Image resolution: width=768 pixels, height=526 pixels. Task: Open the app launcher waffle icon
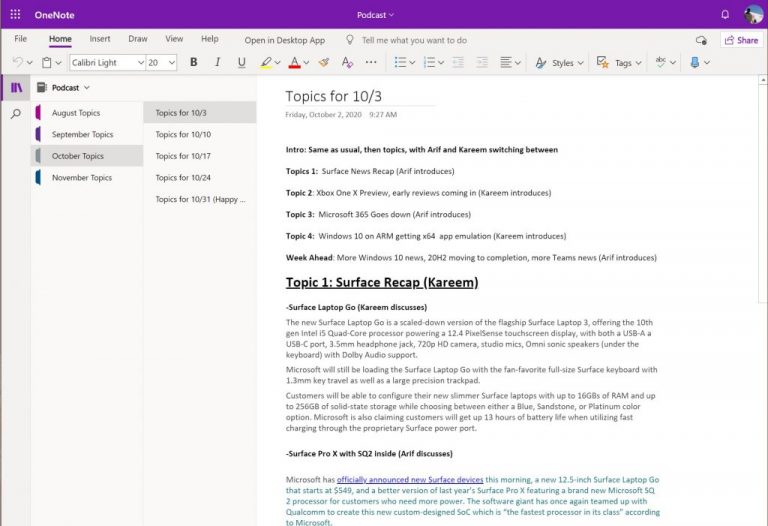click(15, 15)
